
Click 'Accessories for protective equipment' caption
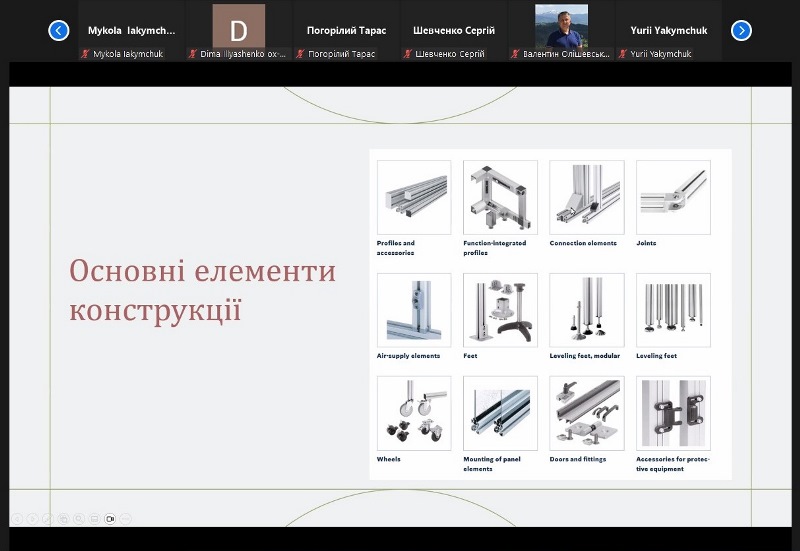click(x=672, y=464)
